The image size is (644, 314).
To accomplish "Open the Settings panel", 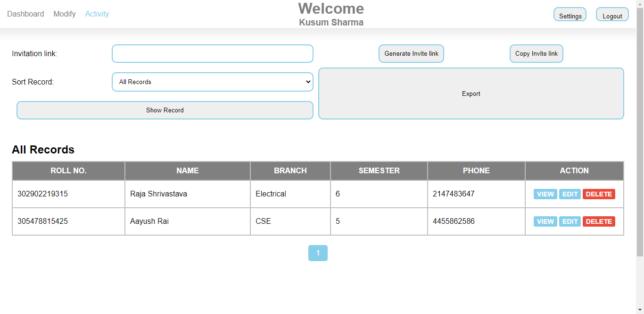I will point(570,14).
